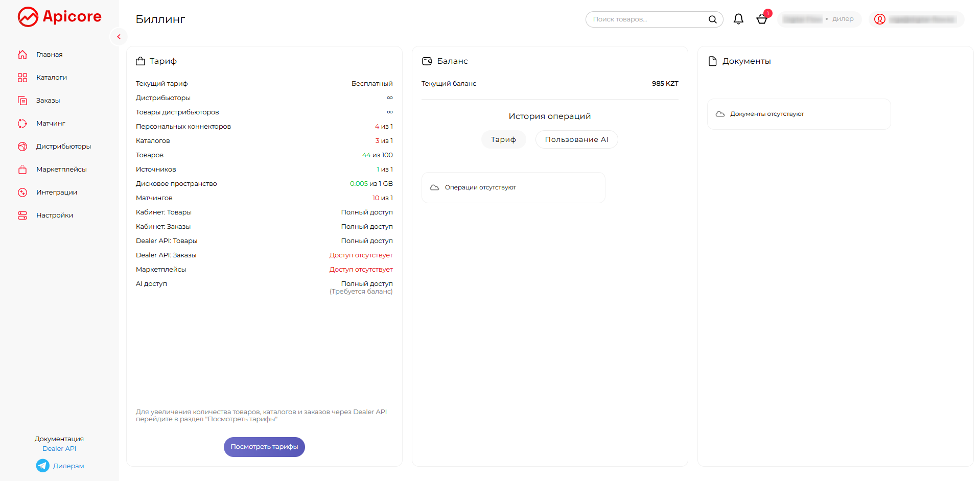Click the Каталоги grid icon in sidebar
Screen dimensions: 980x481
(22, 78)
